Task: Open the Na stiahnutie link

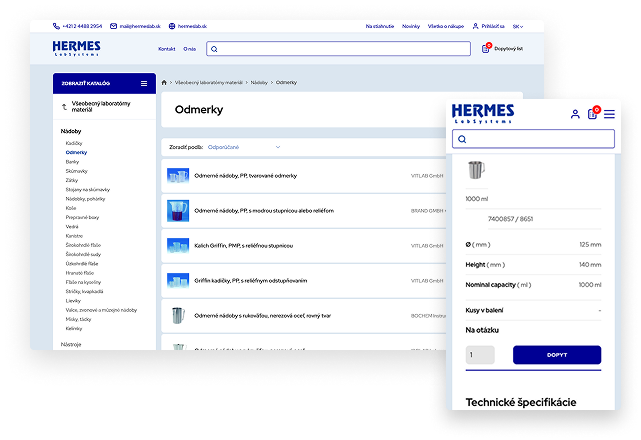Action: coord(380,26)
